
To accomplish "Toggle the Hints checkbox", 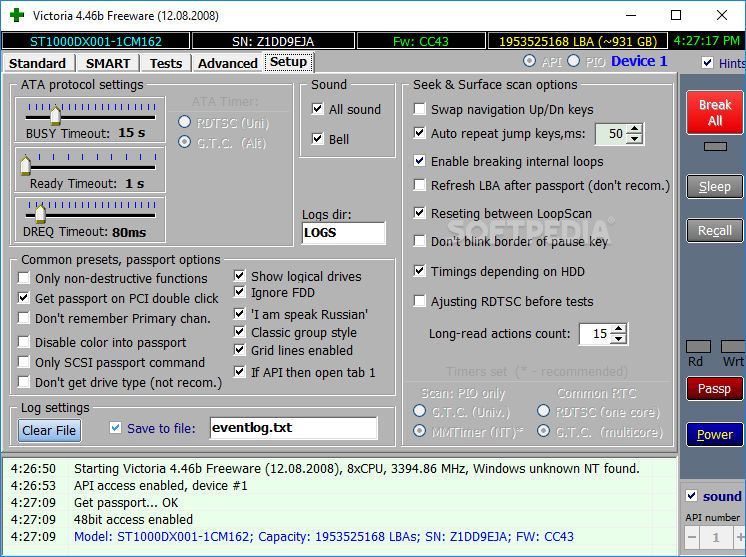I will pyautogui.click(x=707, y=63).
